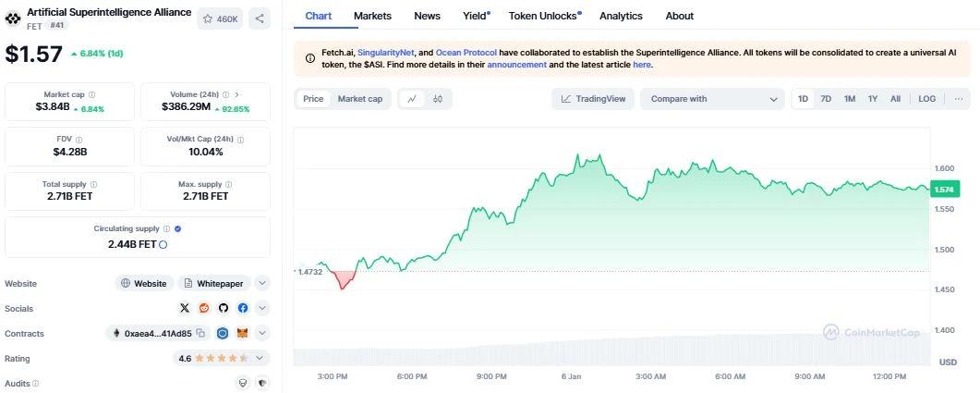The image size is (980, 393).
Task: Set chart range to 7D
Action: point(826,99)
